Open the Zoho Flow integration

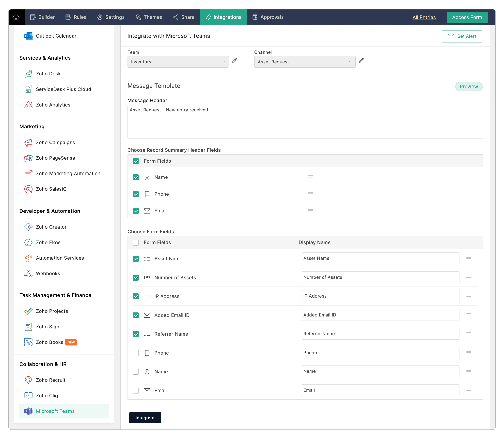point(48,242)
